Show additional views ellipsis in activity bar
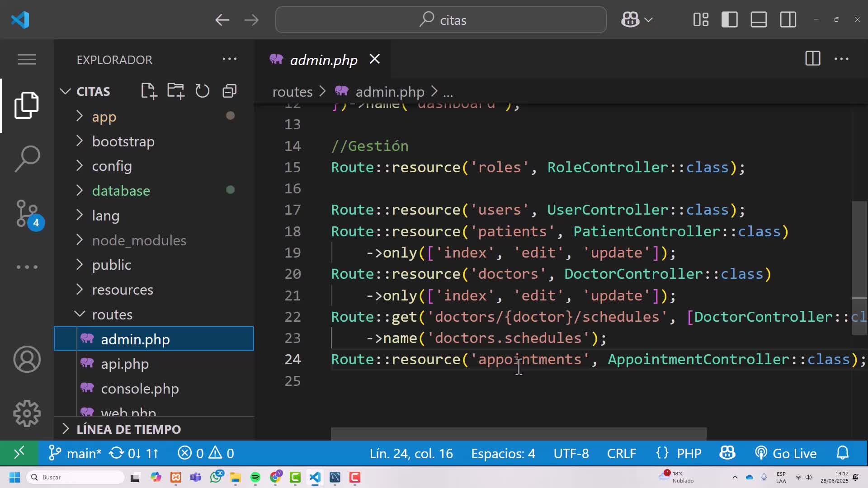868x488 pixels. click(x=27, y=267)
